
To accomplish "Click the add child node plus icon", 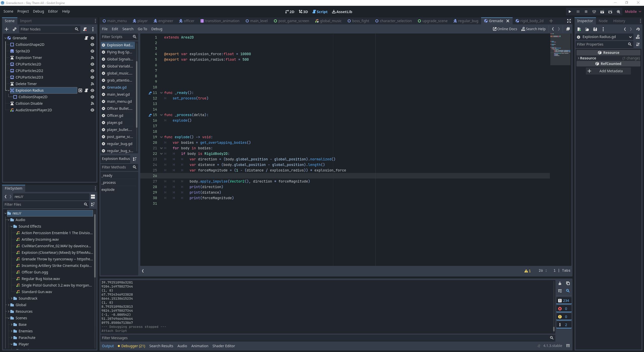I will click(x=7, y=29).
